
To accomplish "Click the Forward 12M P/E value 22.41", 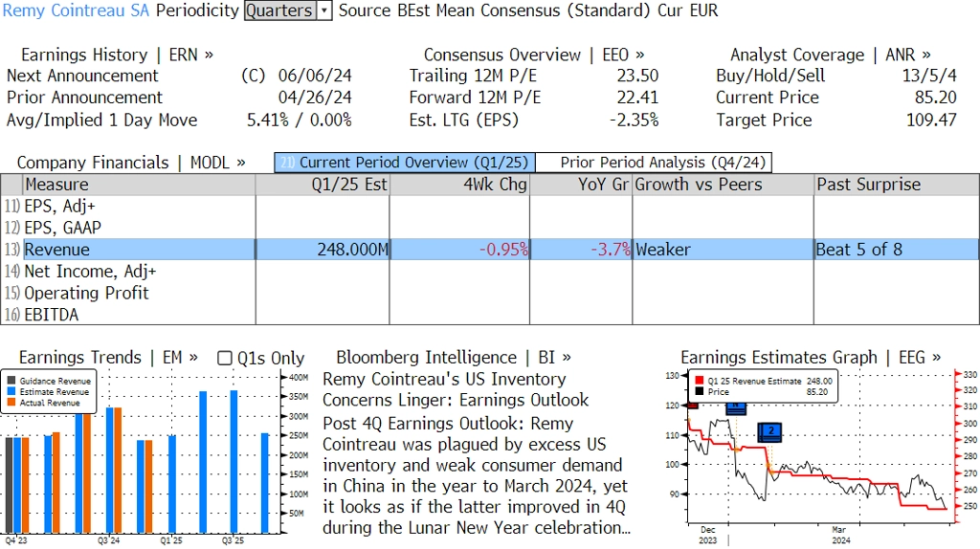I will 637,98.
